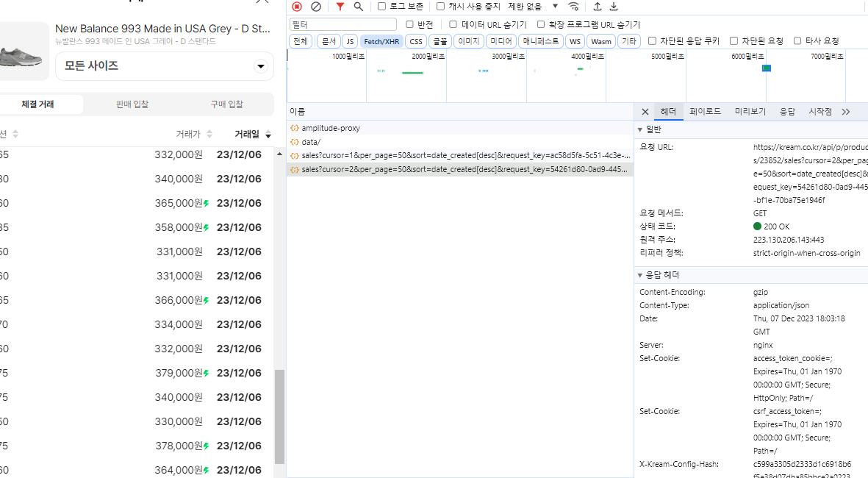Select 문서 resource type filter
This screenshot has width=868, height=478.
329,41
